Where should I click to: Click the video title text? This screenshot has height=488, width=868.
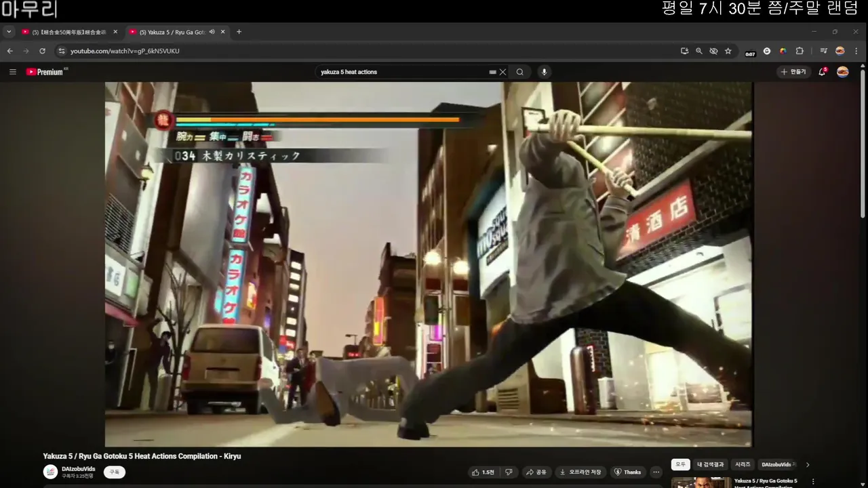click(x=142, y=456)
